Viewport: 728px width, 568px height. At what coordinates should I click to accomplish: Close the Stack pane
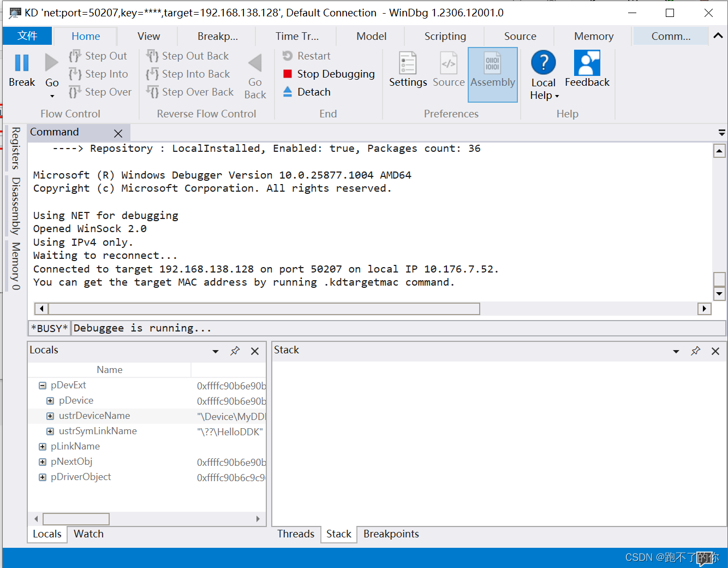click(715, 351)
